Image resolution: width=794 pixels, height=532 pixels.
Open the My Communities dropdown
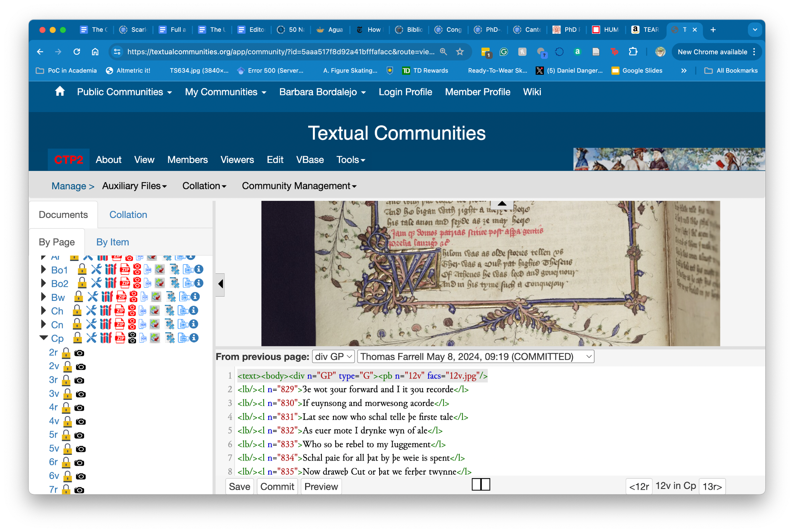[226, 92]
